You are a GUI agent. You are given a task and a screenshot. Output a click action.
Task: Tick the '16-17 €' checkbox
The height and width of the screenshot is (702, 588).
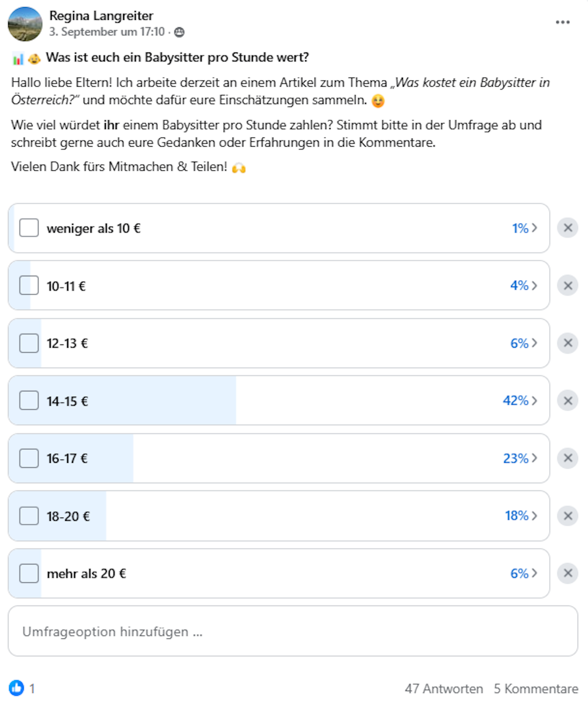coord(29,458)
